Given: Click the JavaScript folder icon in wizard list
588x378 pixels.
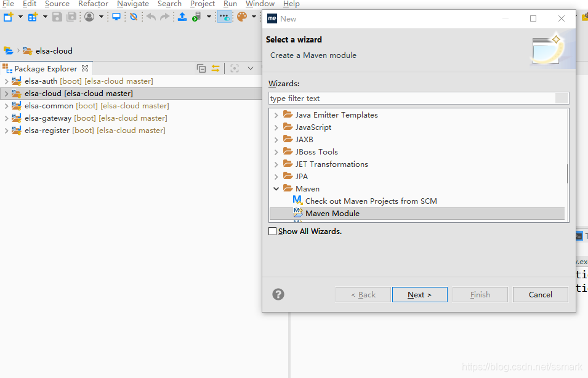Looking at the screenshot, I should [x=288, y=127].
